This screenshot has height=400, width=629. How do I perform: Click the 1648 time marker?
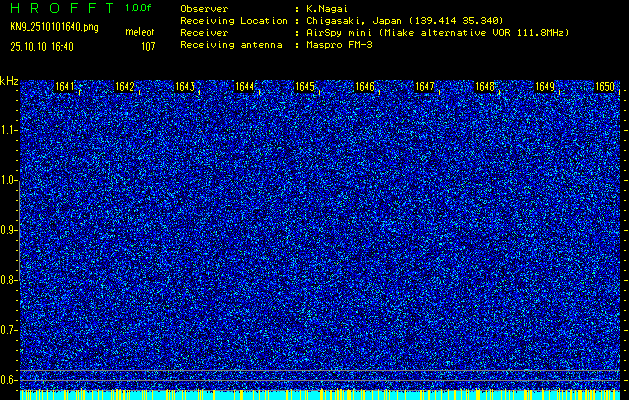(485, 87)
